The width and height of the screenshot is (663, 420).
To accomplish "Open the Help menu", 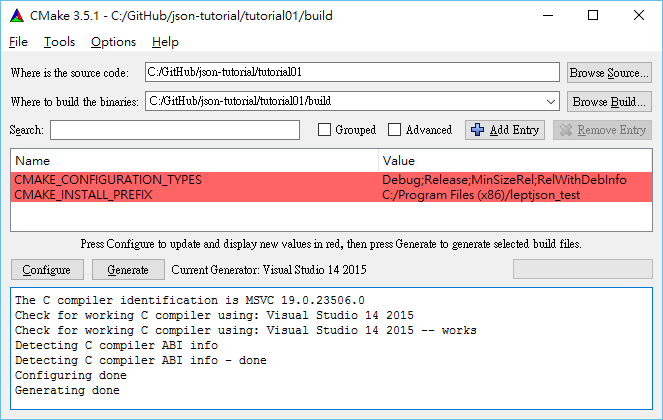I will 165,42.
